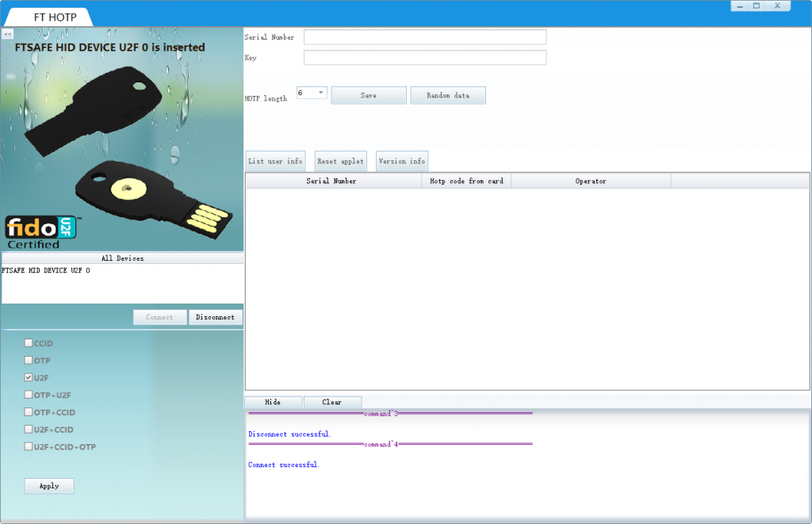Click the Key input field

pyautogui.click(x=424, y=57)
